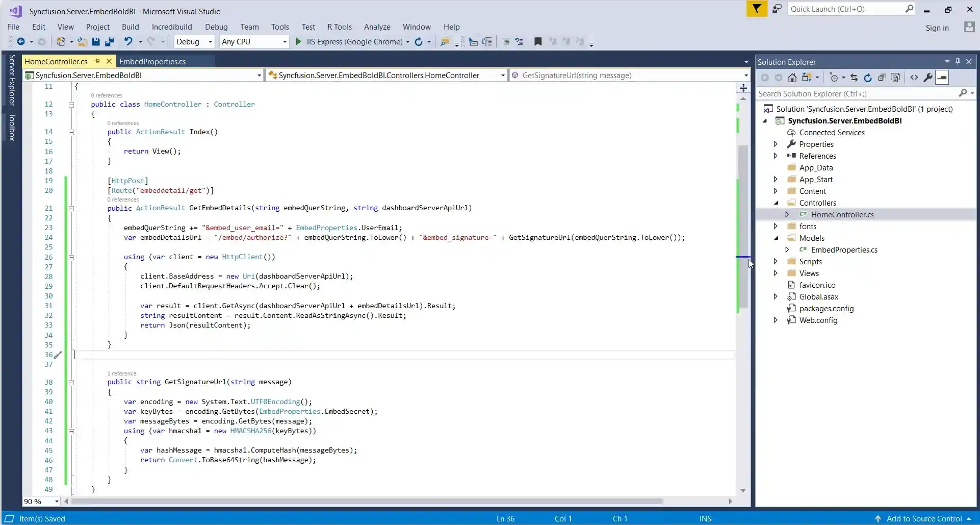The image size is (980, 525).
Task: Start debugging with the green play icon
Action: click(299, 42)
